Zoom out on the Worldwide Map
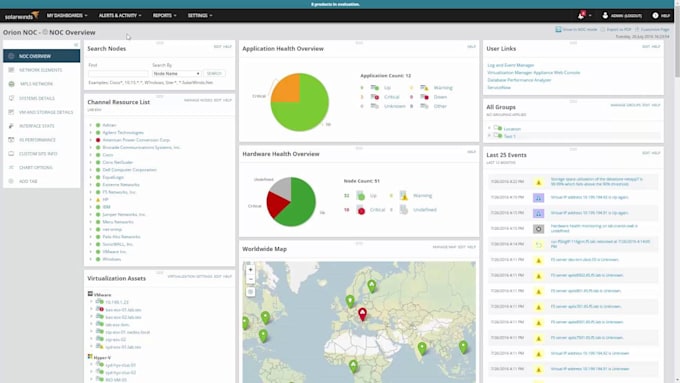 coord(250,279)
